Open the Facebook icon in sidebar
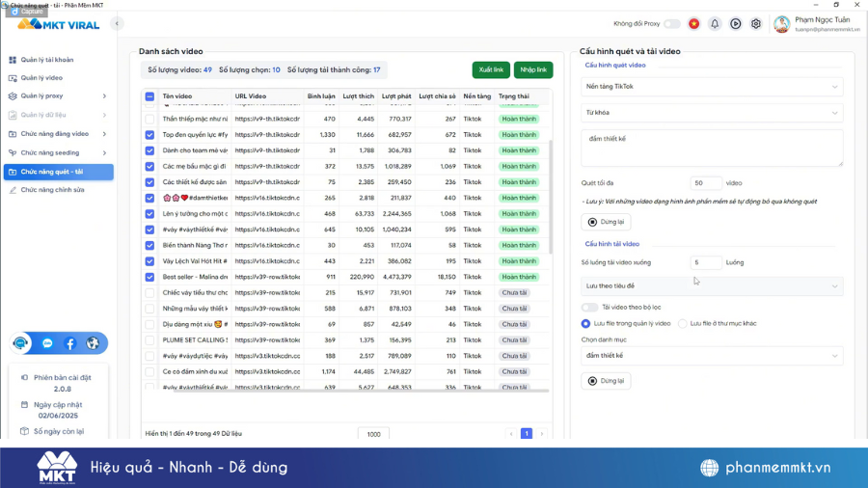The width and height of the screenshot is (868, 488). [x=69, y=343]
